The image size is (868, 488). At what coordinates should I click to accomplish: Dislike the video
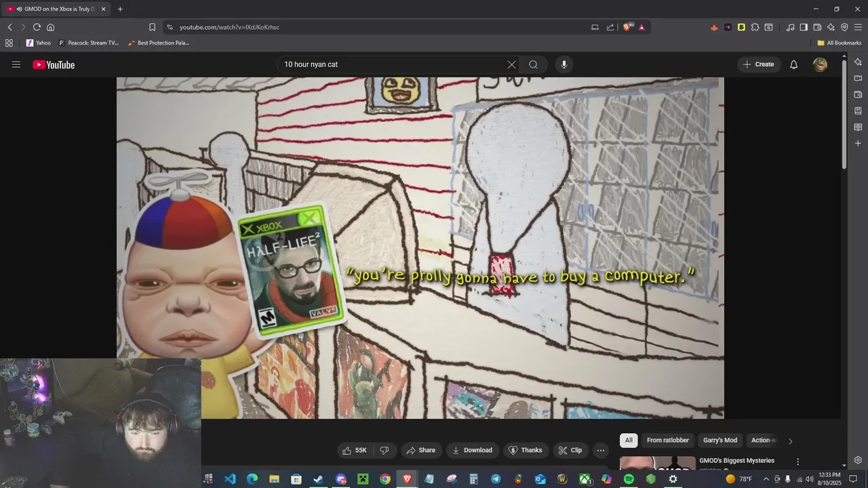[384, 450]
